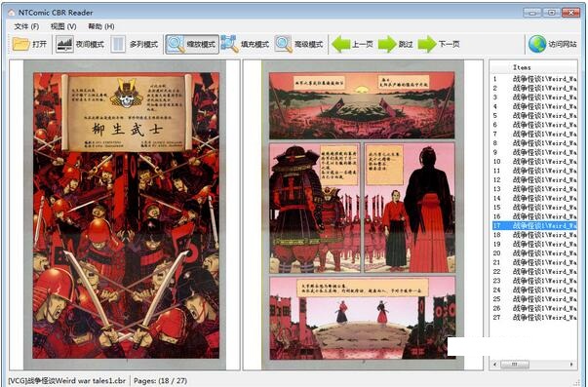
Task: Select page 14 in the items list
Action: [x=534, y=198]
